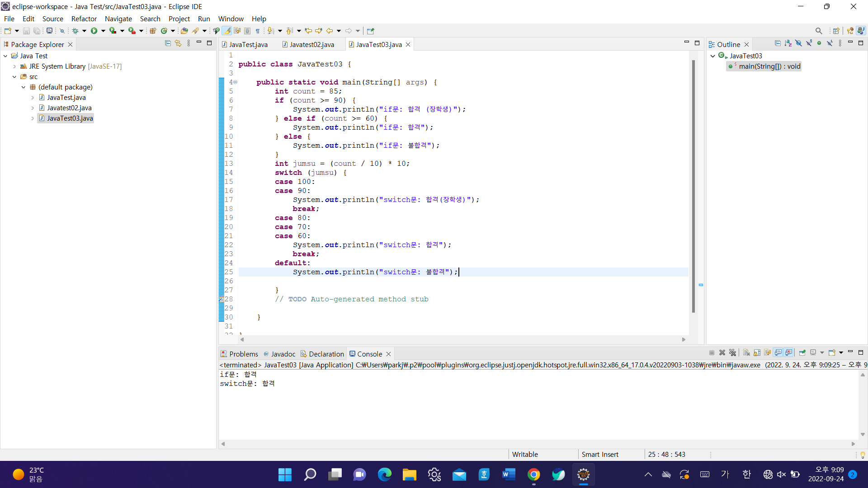Image resolution: width=868 pixels, height=488 pixels.
Task: Click the Debug bug icon
Action: (75, 31)
